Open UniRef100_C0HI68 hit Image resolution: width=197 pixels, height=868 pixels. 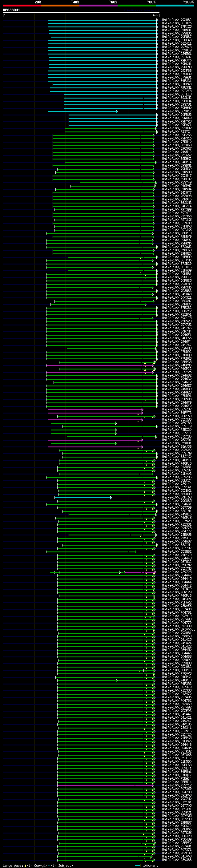[176, 497]
